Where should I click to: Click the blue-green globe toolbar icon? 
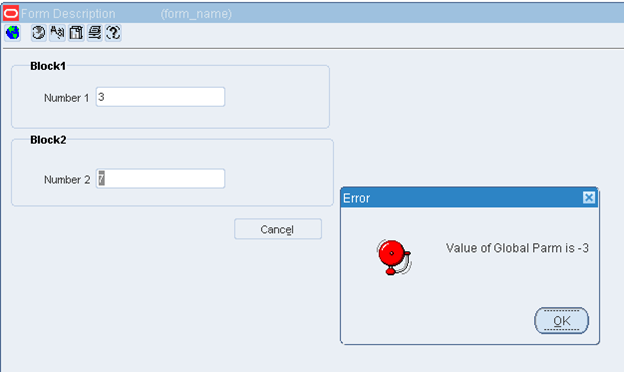click(x=13, y=33)
